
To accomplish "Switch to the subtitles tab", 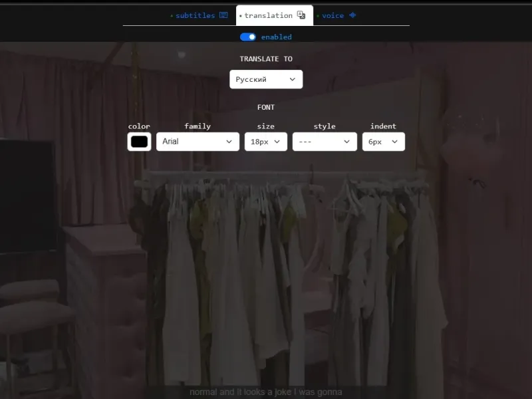I will [199, 15].
